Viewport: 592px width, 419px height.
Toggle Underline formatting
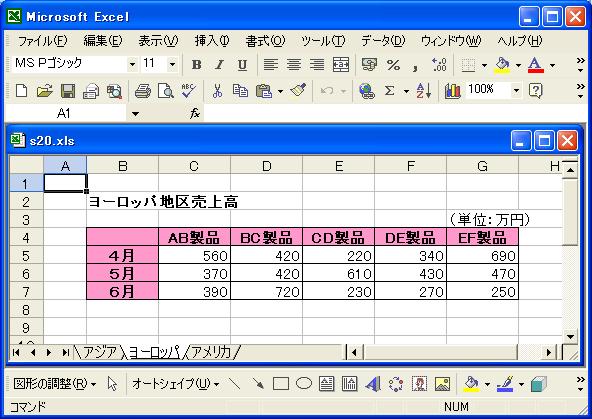[x=242, y=65]
